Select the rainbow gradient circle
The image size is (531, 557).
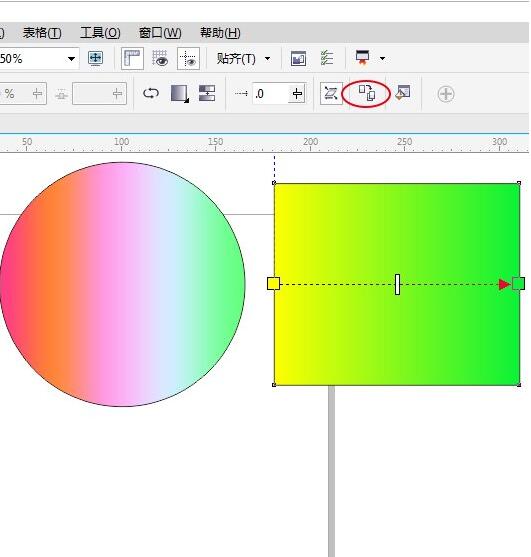pos(123,284)
